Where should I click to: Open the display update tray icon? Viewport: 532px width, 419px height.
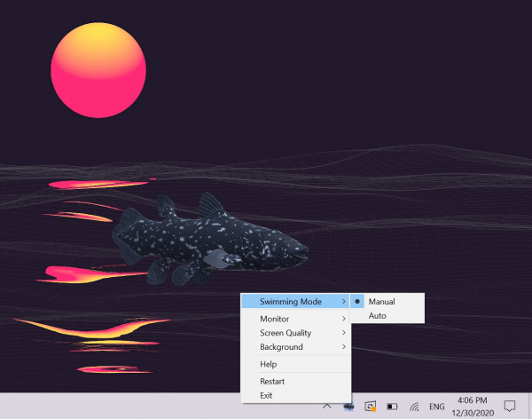point(370,407)
